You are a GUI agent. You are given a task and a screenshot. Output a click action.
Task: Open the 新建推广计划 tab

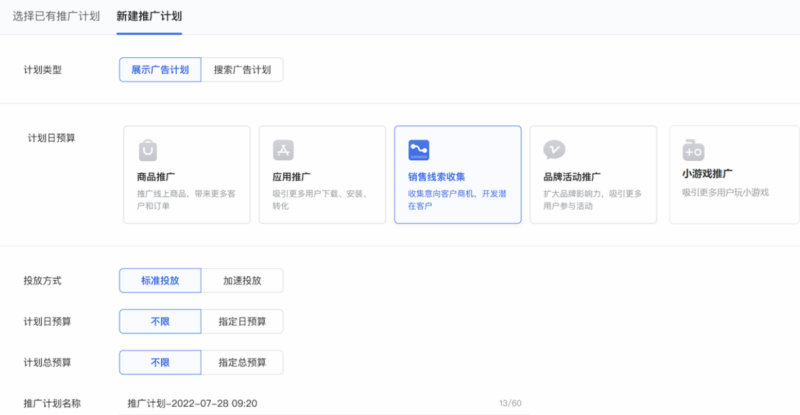149,16
